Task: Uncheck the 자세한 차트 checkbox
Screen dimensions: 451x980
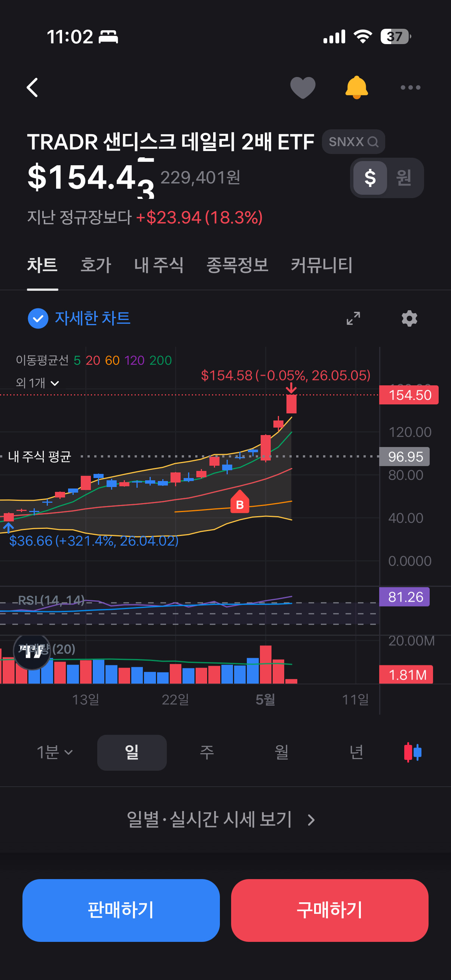Action: (38, 318)
